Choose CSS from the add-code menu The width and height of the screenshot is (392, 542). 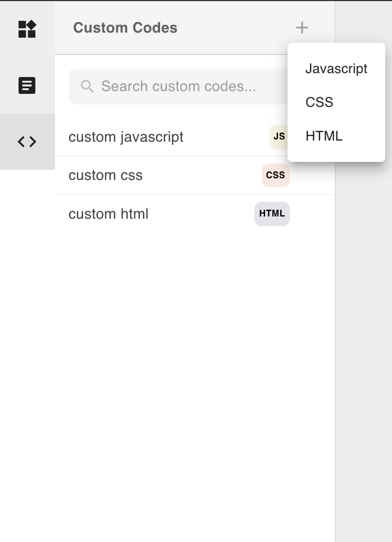click(320, 102)
